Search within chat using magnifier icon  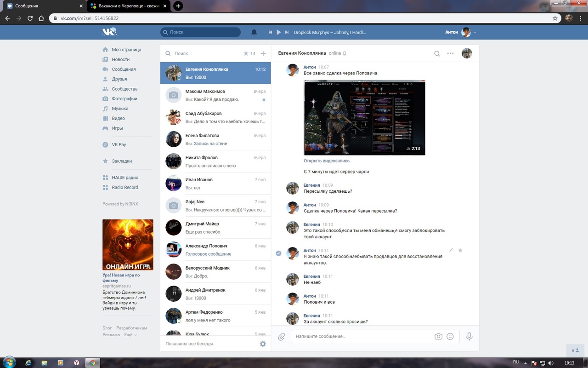[x=437, y=53]
